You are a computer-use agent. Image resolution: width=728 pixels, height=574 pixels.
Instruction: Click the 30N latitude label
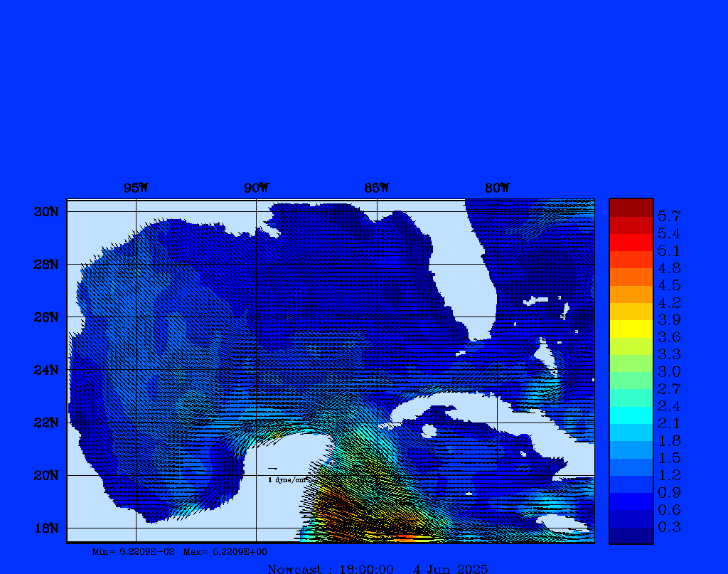pyautogui.click(x=45, y=212)
